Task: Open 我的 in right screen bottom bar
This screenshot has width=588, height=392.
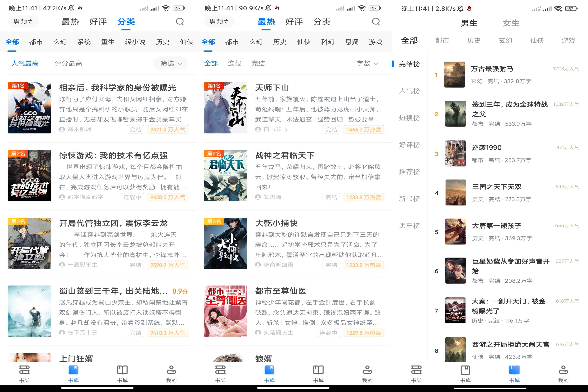Action: [x=563, y=374]
